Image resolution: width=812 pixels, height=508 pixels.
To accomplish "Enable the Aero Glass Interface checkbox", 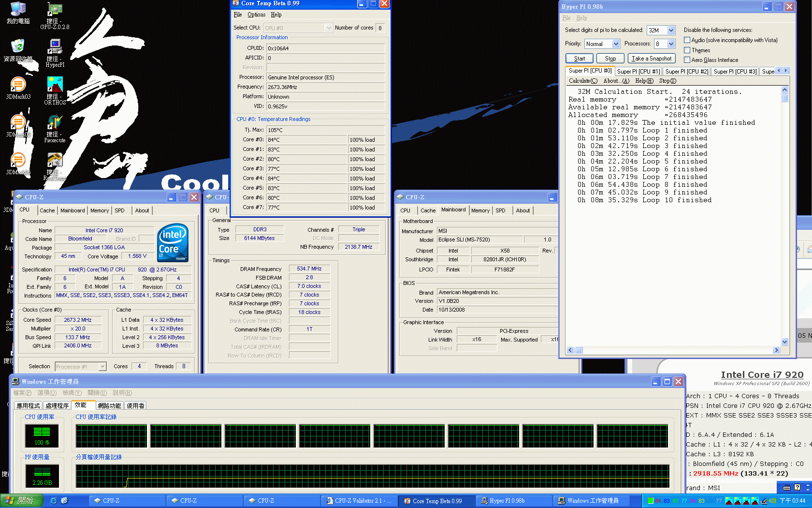I will tap(687, 60).
